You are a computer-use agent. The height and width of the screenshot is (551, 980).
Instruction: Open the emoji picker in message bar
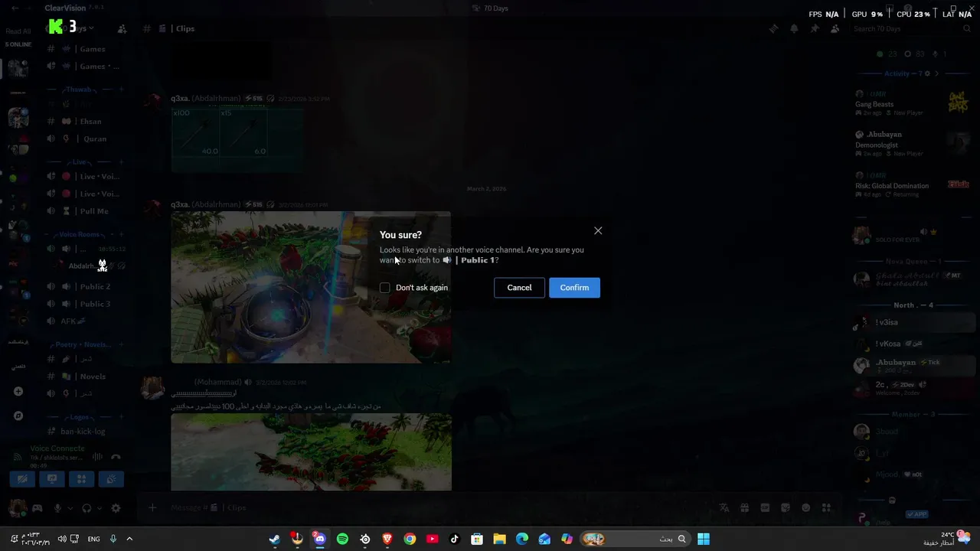click(x=805, y=507)
